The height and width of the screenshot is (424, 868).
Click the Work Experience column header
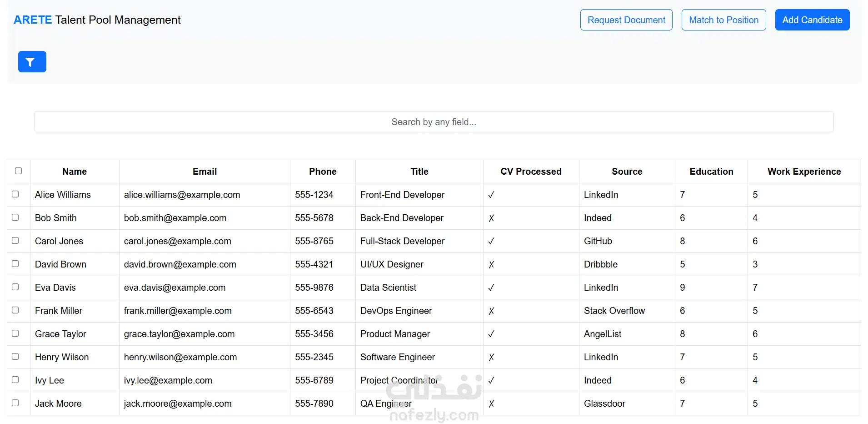click(x=804, y=172)
